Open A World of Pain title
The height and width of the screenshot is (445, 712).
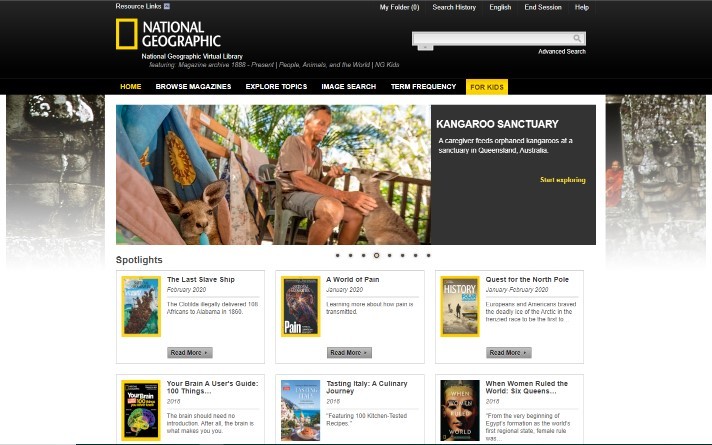coord(353,280)
